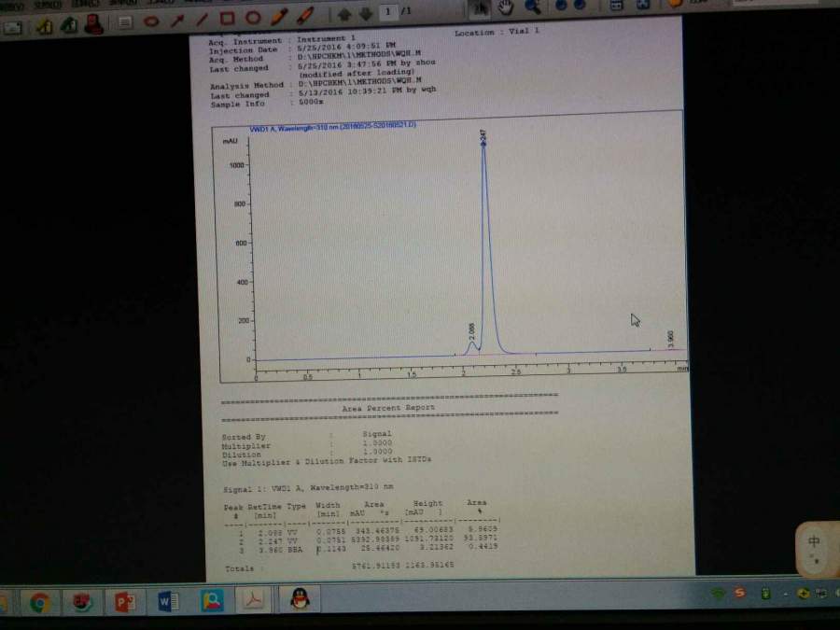Select the sticky note comment tool
This screenshot has height=630, width=840.
[125, 22]
